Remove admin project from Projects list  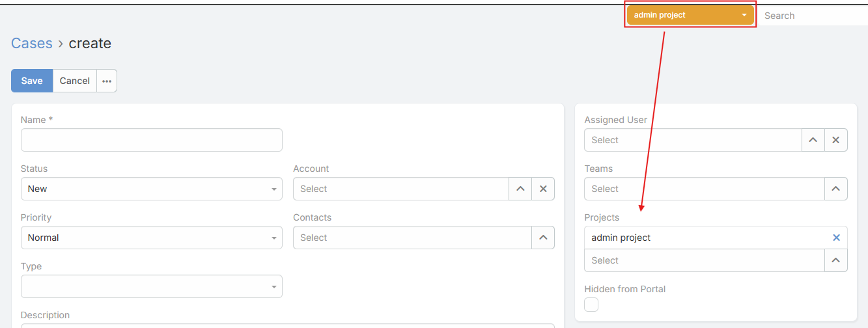coord(836,238)
